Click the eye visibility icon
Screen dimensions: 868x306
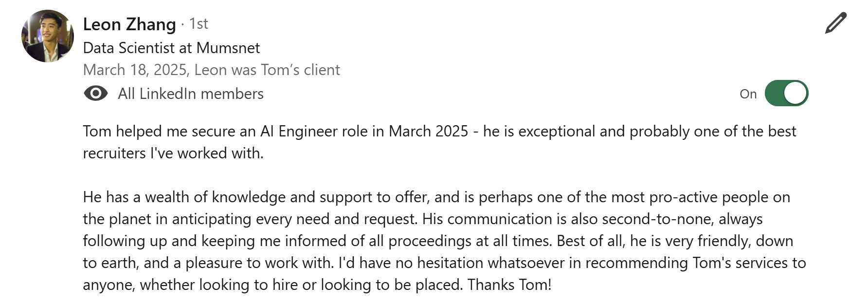[x=96, y=93]
